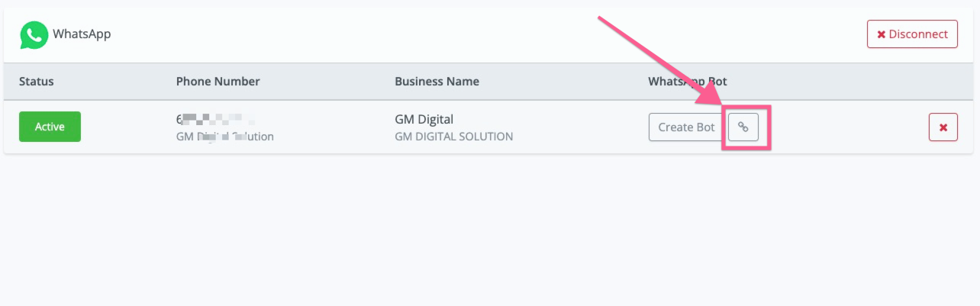
Task: Click the chain link icon beside Create Bot
Action: point(743,127)
